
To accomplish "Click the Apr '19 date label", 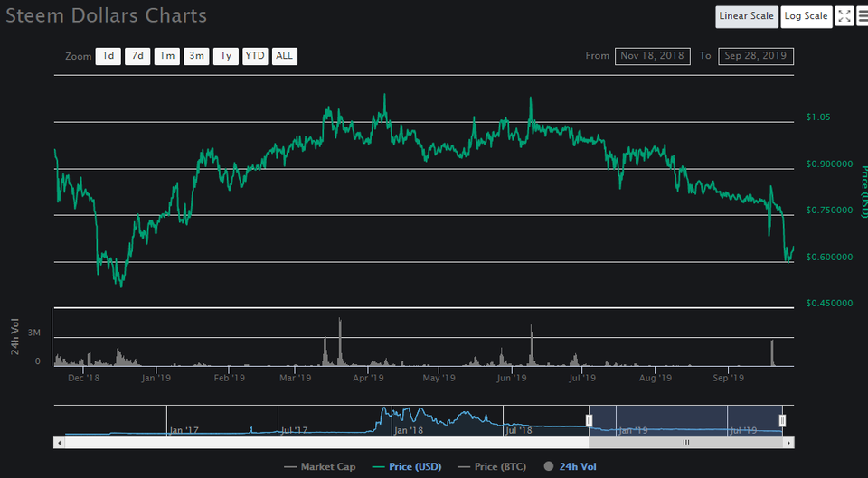I will [x=369, y=378].
